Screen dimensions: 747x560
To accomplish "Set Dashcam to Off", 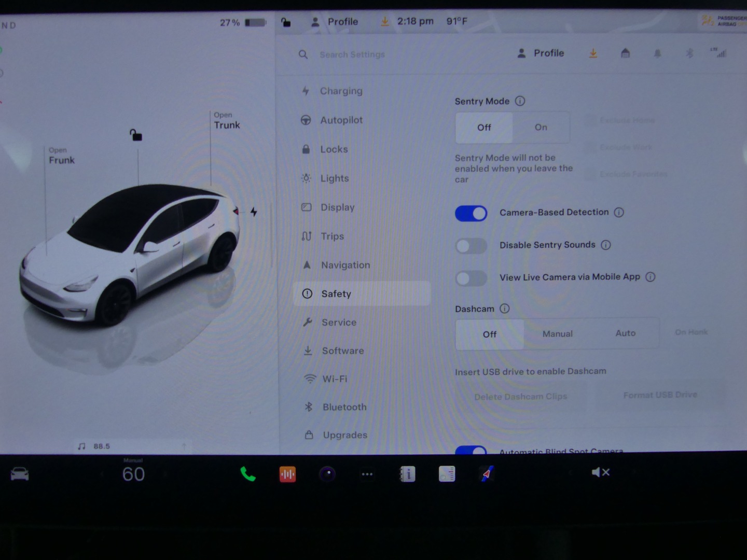I will click(490, 334).
